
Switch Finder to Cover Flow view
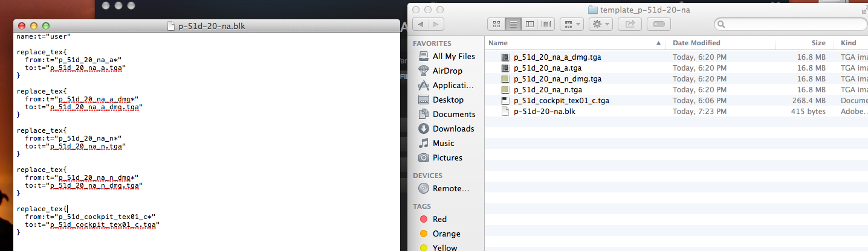[546, 24]
